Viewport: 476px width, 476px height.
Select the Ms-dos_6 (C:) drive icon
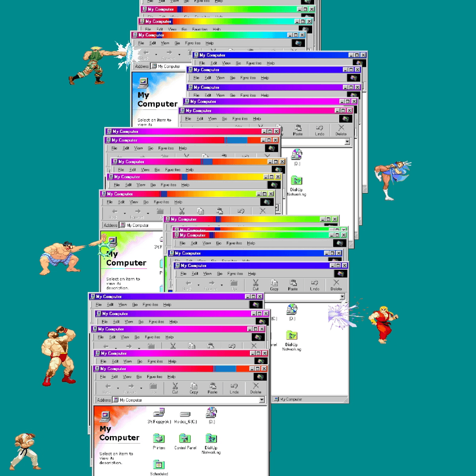pyautogui.click(x=185, y=416)
